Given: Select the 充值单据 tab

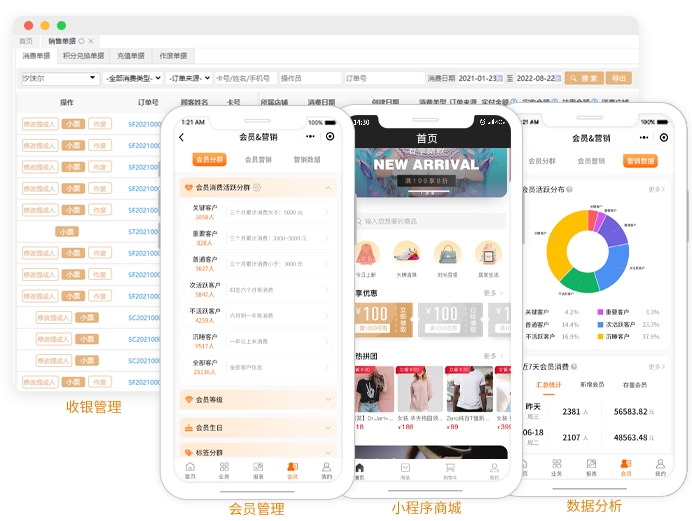Looking at the screenshot, I should pos(131,56).
